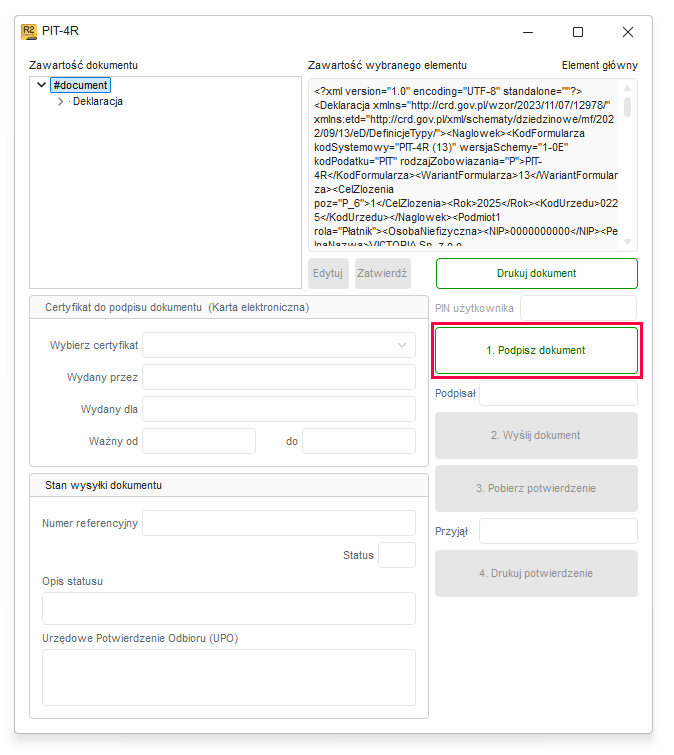Screen dimensions: 674x755
Task: Collapse the #document tree node chevron
Action: 41,85
